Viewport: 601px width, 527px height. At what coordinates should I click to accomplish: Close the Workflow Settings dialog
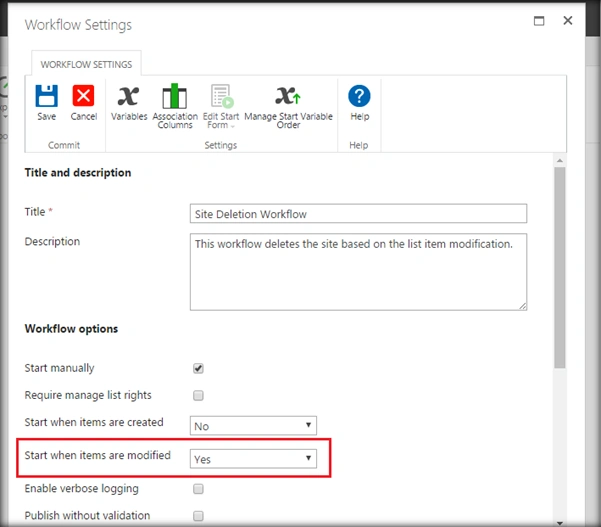click(x=568, y=20)
